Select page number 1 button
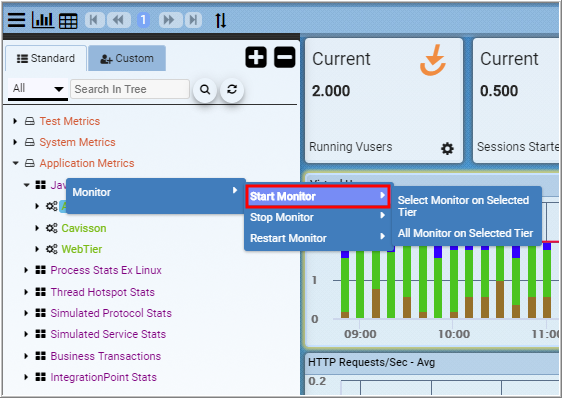Viewport: 562px width, 398px height. (143, 20)
